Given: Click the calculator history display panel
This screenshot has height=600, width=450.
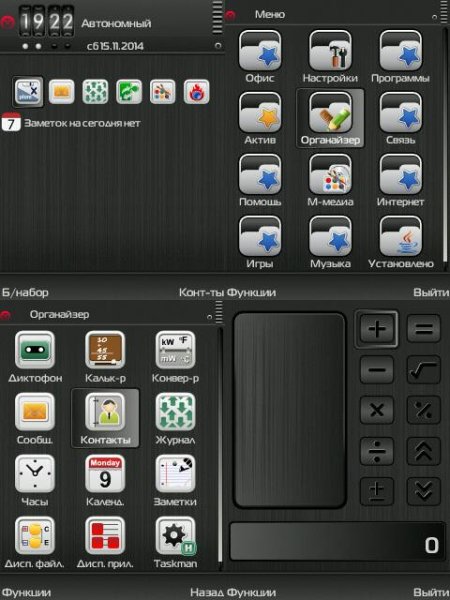Looking at the screenshot, I should click(x=290, y=411).
